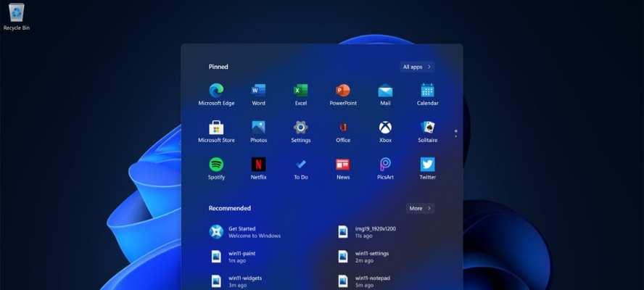Click the pinned apps page indicator dots
Viewport: 644px width, 290px height.
pos(456,133)
